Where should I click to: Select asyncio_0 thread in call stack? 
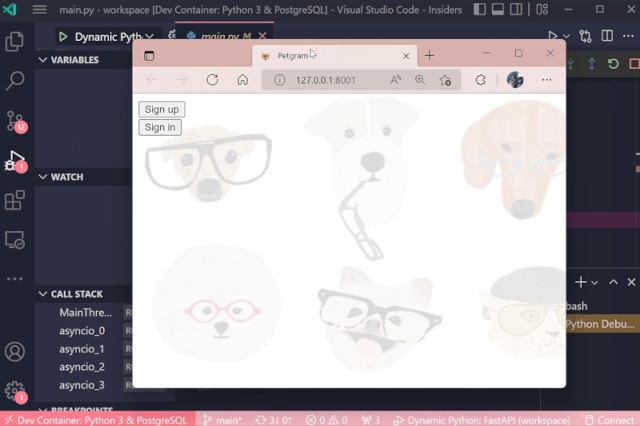tap(82, 331)
